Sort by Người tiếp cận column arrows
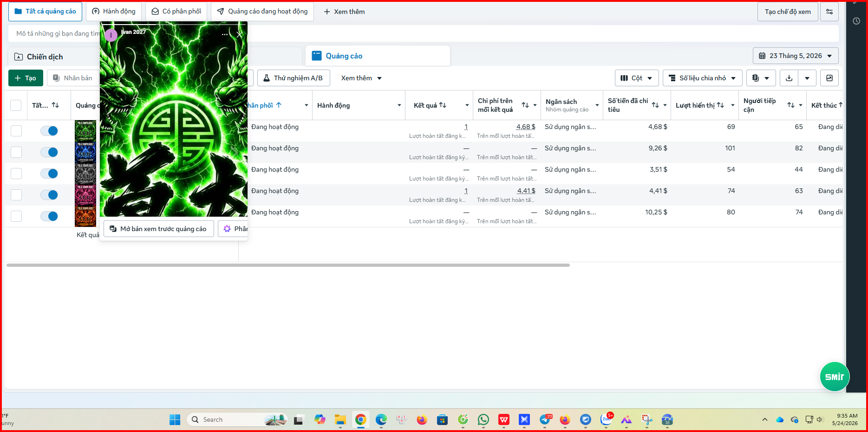The width and height of the screenshot is (868, 432). (791, 105)
